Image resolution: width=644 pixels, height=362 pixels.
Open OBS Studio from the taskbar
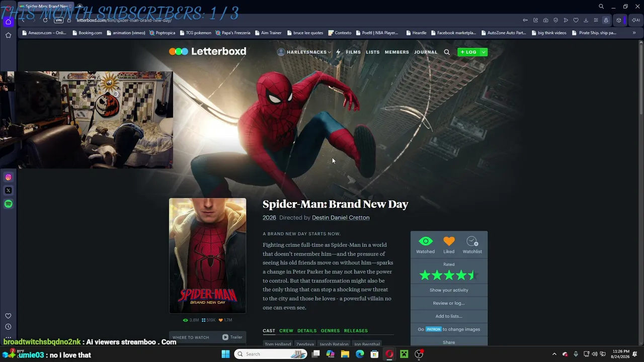[x=419, y=354]
